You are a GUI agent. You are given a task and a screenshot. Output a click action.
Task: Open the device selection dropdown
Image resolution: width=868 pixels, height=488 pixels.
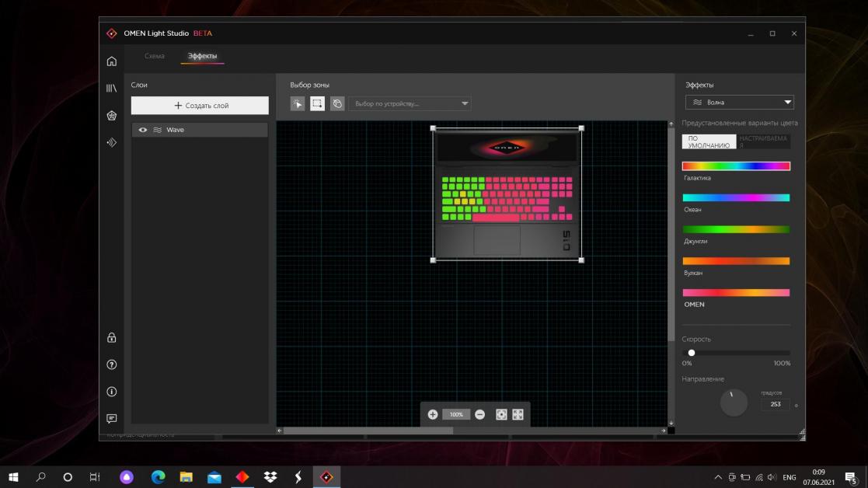(x=410, y=103)
